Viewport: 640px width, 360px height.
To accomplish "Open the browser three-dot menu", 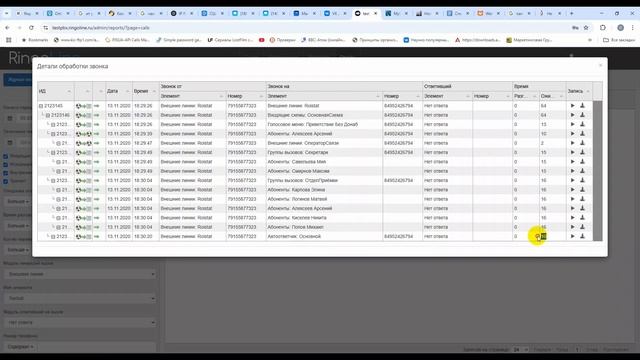I will [632, 28].
